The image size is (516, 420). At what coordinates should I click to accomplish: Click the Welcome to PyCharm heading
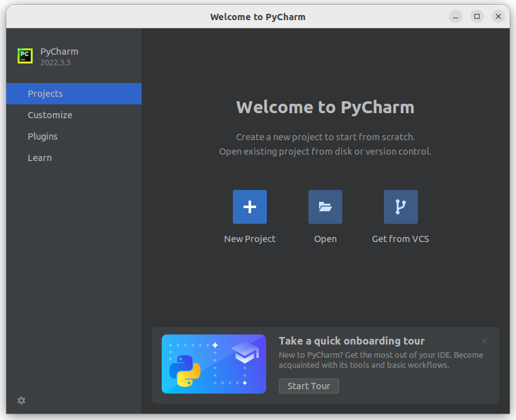pyautogui.click(x=325, y=107)
